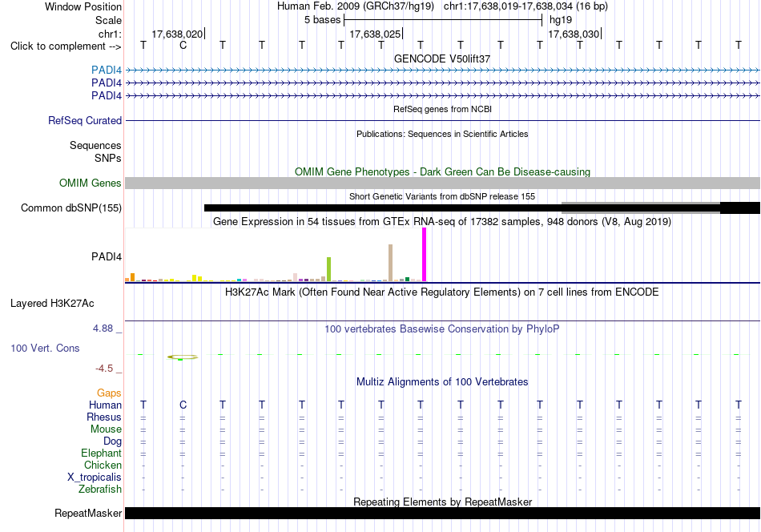This screenshot has width=761, height=532.
Task: Select the yellow-green GTEx expression bar
Action: coord(329,269)
